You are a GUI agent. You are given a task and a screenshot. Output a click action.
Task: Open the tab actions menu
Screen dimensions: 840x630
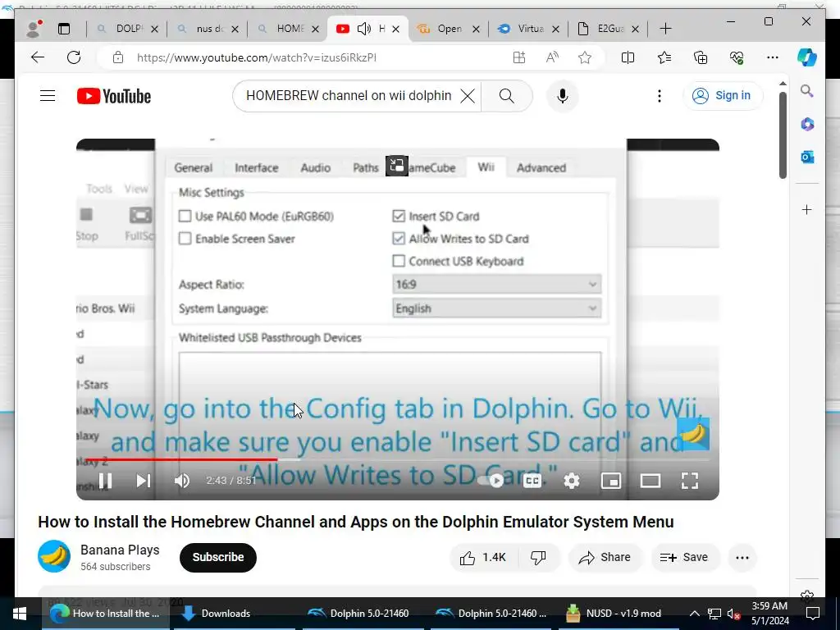tap(64, 29)
